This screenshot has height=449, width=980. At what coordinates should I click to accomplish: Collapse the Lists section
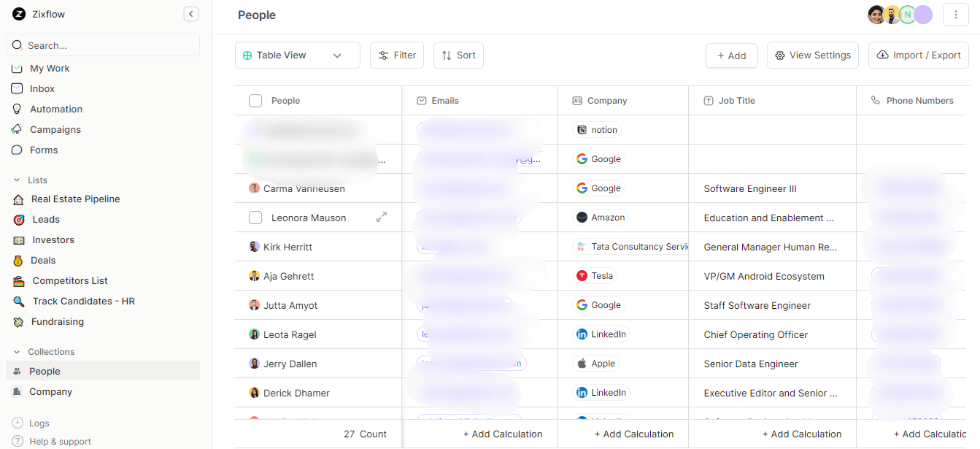coord(18,180)
